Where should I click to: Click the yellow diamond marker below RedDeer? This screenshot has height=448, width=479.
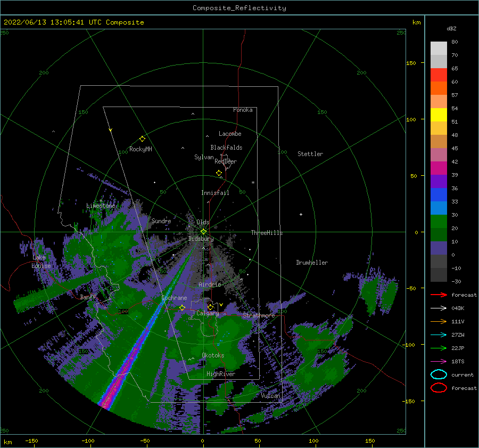[x=219, y=173]
